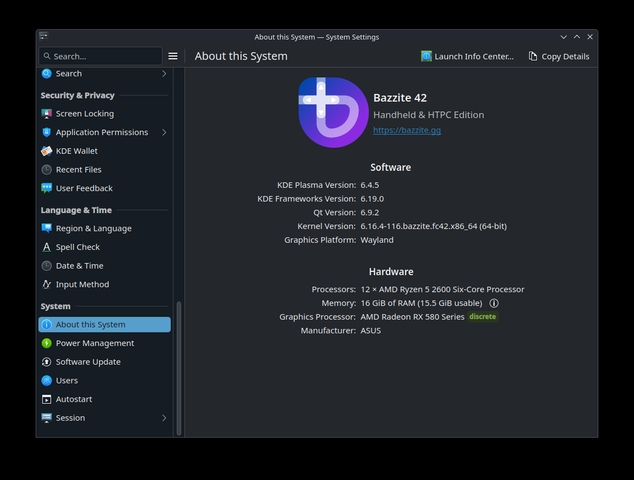The height and width of the screenshot is (480, 634).
Task: Open the Users settings page
Action: point(66,381)
